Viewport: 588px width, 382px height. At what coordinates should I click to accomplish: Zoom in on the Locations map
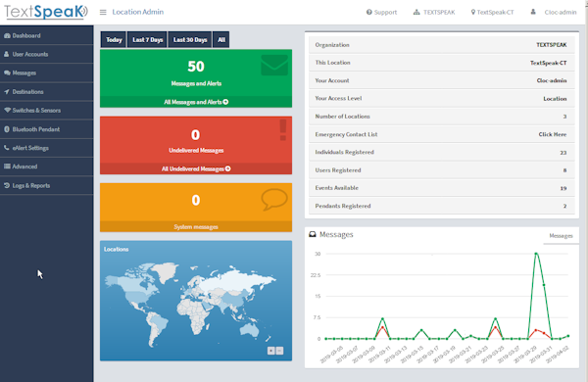coord(271,351)
